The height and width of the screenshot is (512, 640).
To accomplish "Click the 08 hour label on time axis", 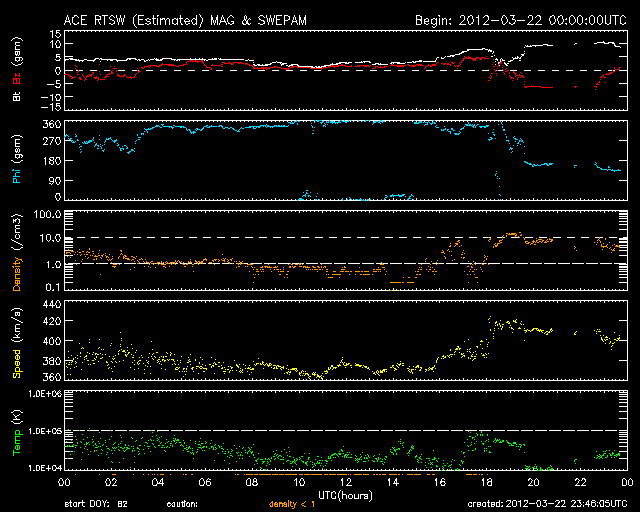I will (252, 483).
